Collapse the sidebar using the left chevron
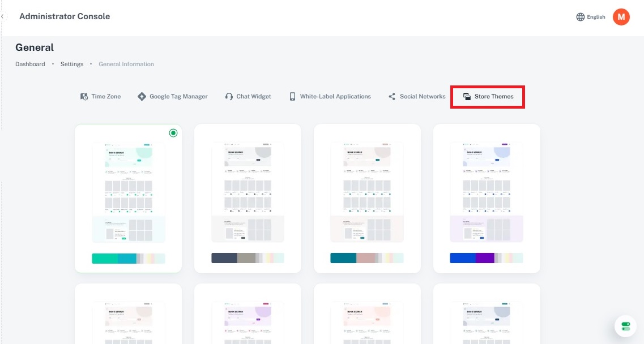The width and height of the screenshot is (644, 344). (x=2, y=16)
